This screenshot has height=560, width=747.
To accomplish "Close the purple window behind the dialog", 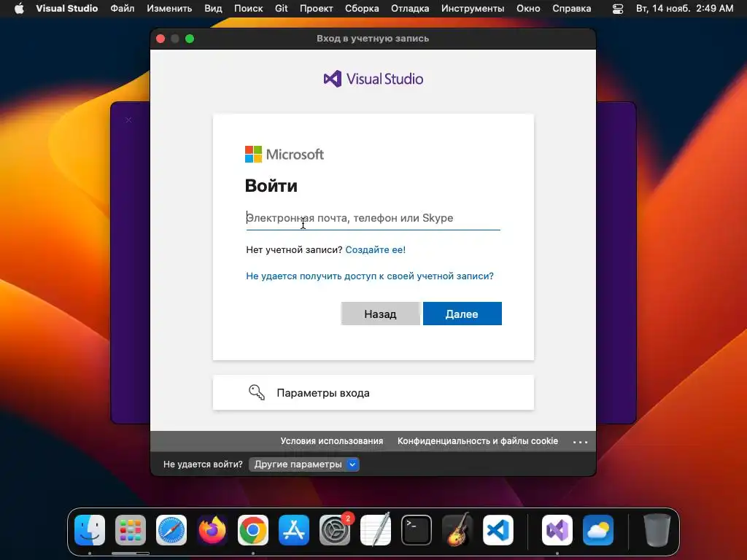I will 128,120.
